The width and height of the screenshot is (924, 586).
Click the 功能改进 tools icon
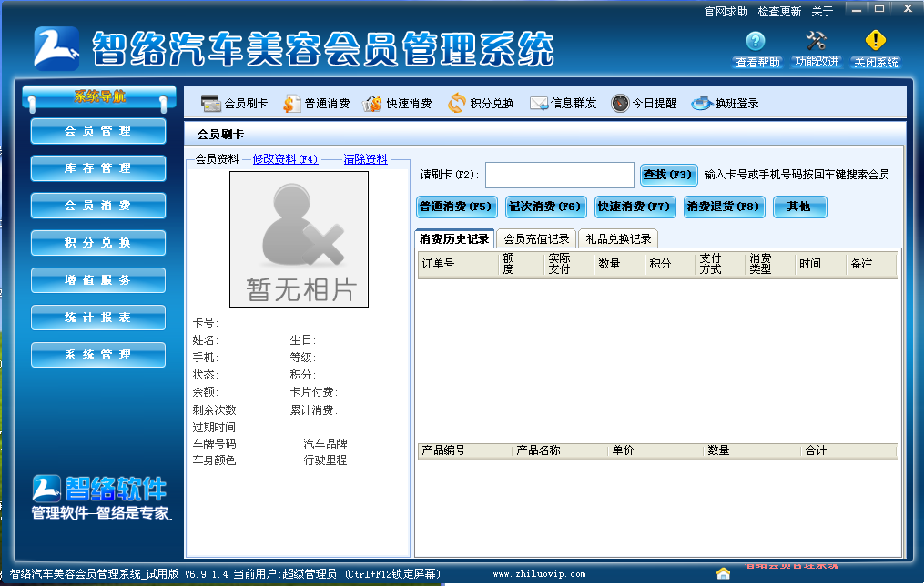tap(817, 41)
